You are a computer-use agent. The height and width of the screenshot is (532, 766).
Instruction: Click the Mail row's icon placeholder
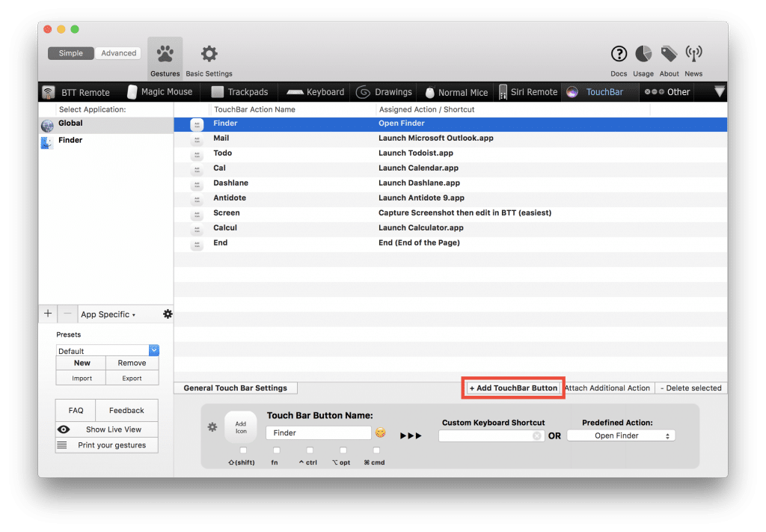197,140
